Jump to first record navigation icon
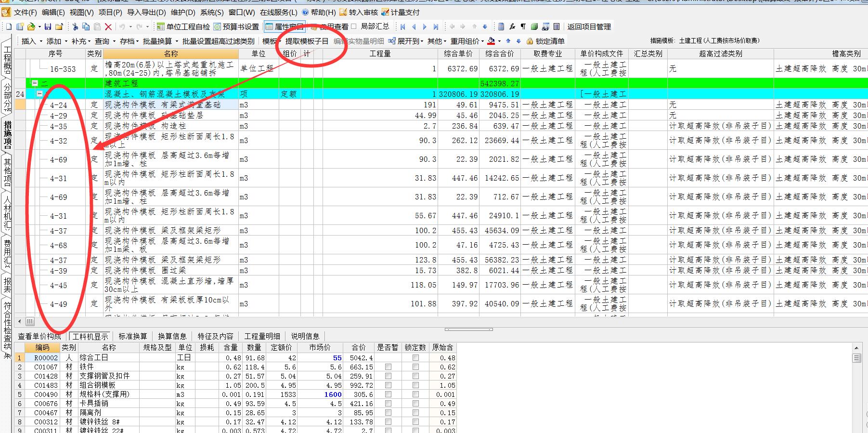Image resolution: width=868 pixels, height=433 pixels. click(x=403, y=26)
